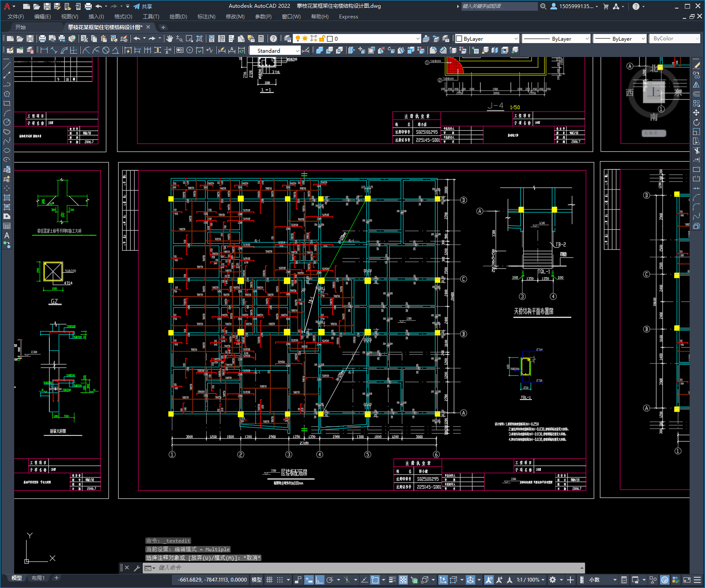Screen dimensions: 705x588
Task: Click the Layer Previous icon
Action: point(436,39)
